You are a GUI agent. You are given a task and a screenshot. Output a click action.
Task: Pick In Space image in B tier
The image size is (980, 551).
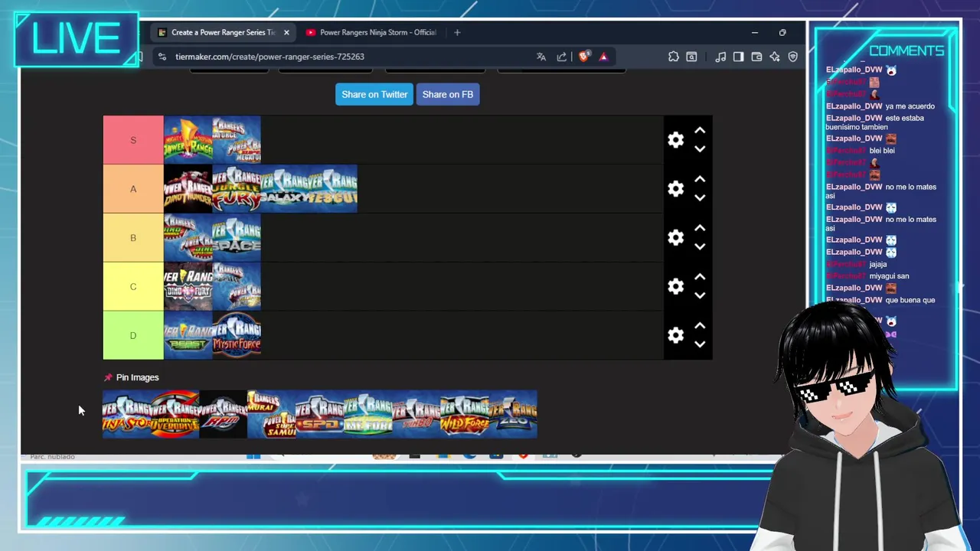[x=237, y=238]
